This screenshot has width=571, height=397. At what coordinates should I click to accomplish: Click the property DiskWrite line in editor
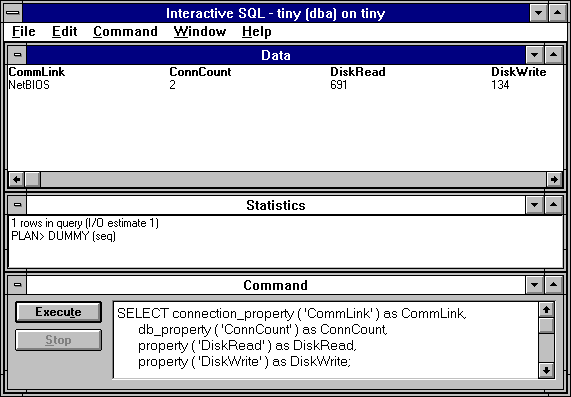[x=244, y=361]
